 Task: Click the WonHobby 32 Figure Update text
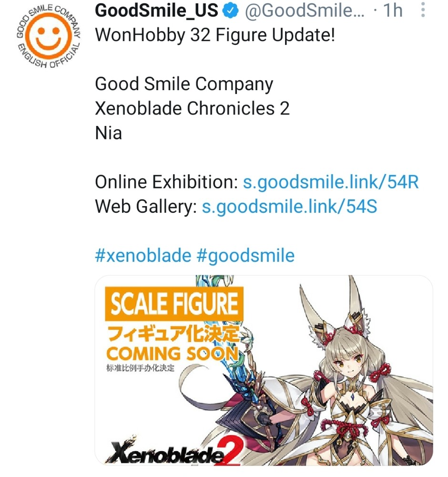[215, 35]
